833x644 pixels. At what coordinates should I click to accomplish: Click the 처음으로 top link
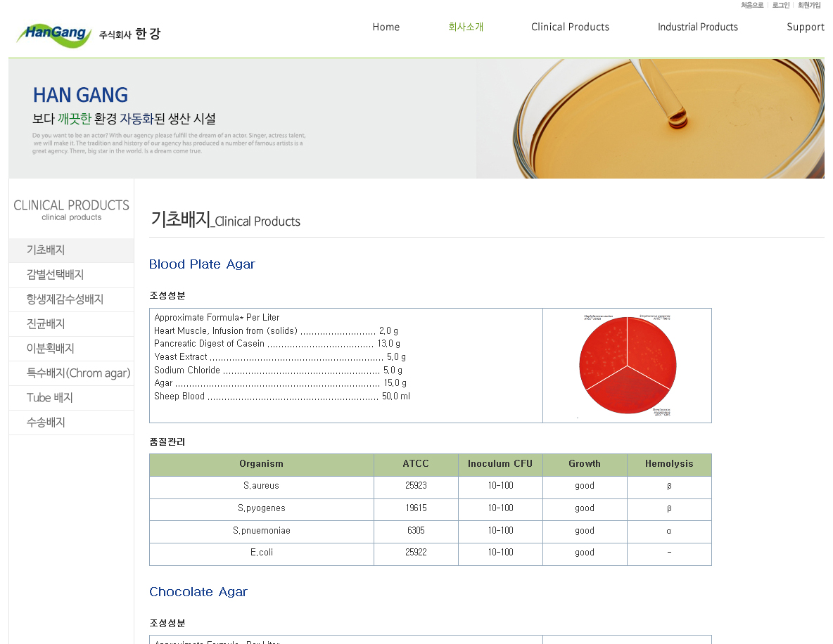[x=751, y=6]
